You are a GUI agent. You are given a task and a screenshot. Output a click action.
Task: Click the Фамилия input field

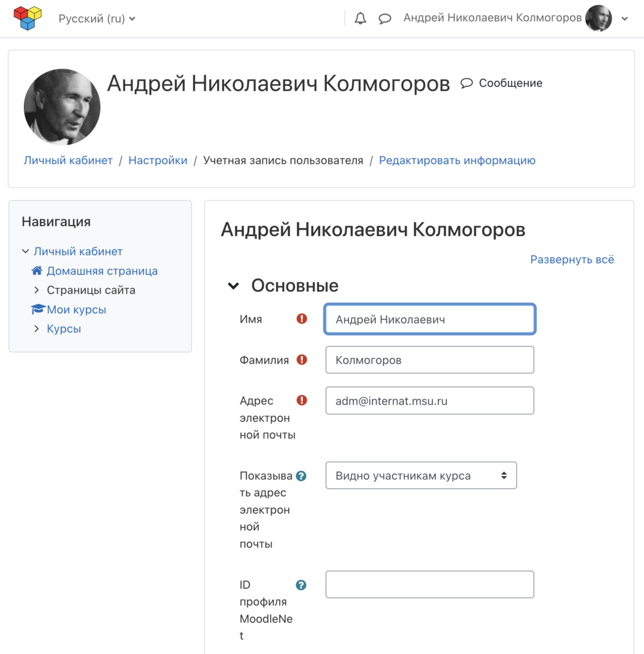point(429,360)
